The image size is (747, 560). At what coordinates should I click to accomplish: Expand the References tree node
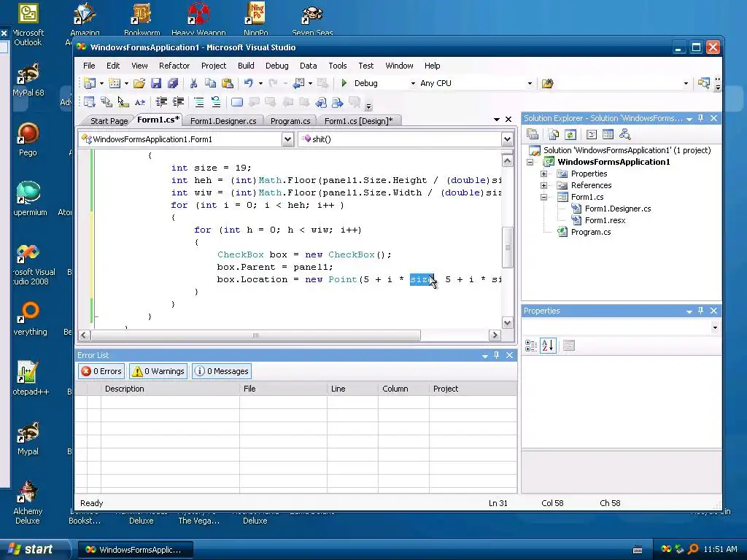543,185
